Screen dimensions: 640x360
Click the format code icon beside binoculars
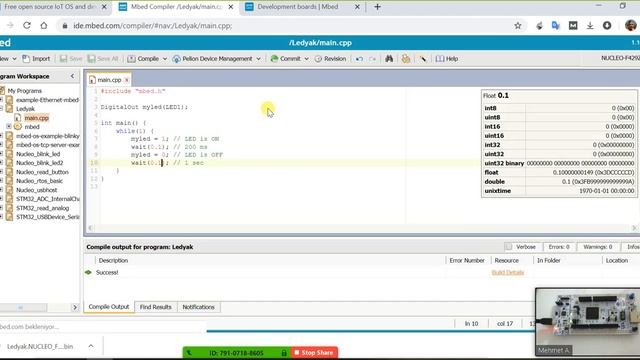[x=405, y=59]
